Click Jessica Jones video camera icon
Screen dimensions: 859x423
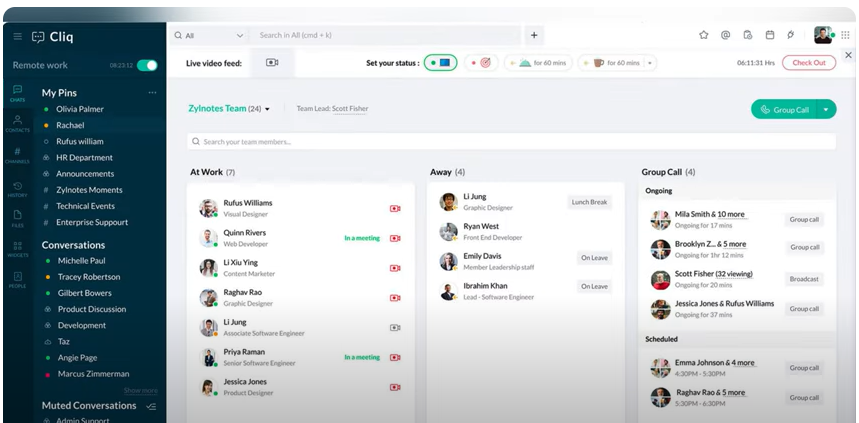[x=395, y=387]
